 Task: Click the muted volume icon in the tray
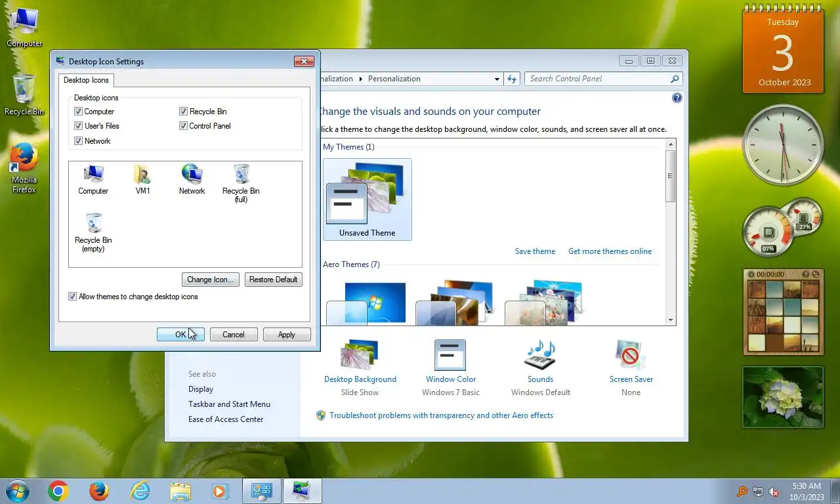point(774,492)
